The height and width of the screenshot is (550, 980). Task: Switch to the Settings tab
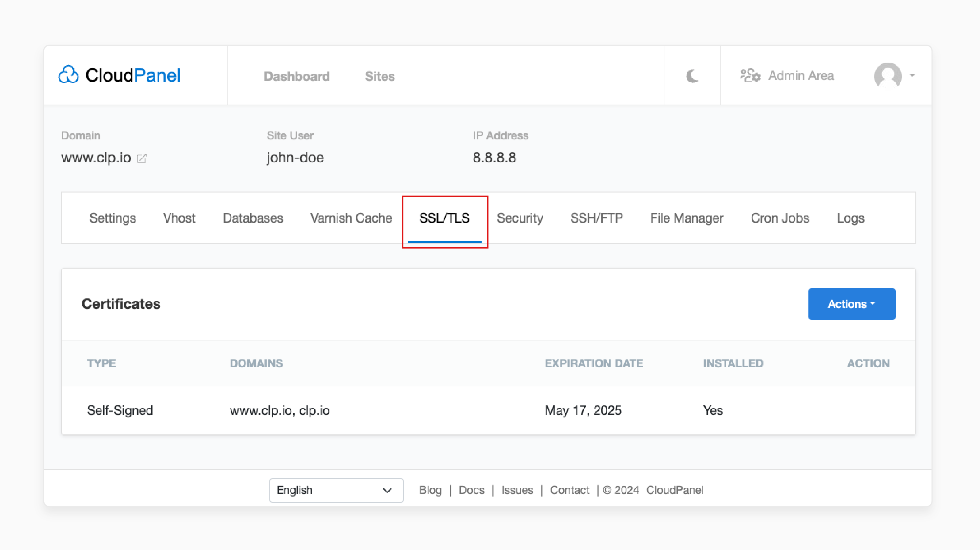point(113,218)
